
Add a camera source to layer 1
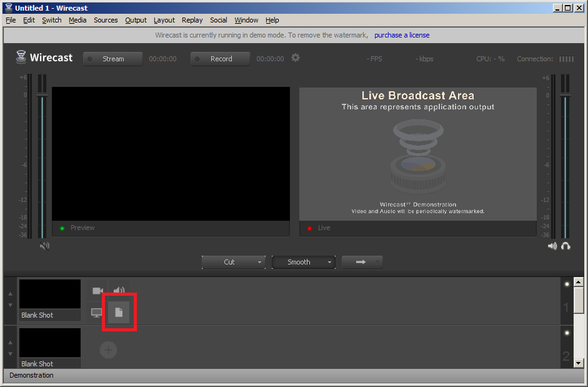click(97, 291)
